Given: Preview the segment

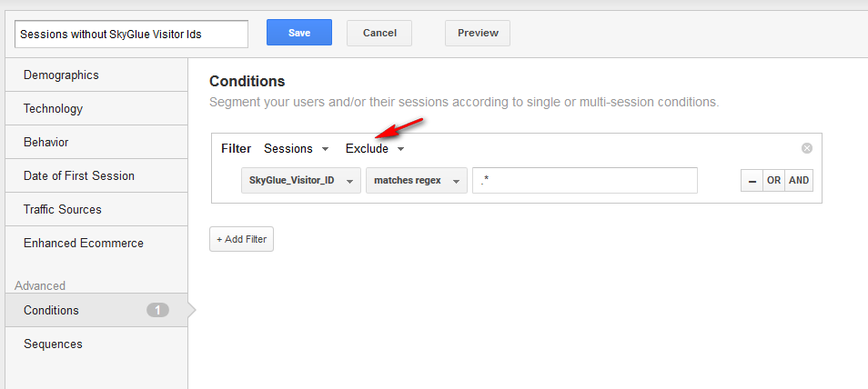Looking at the screenshot, I should pyautogui.click(x=478, y=33).
